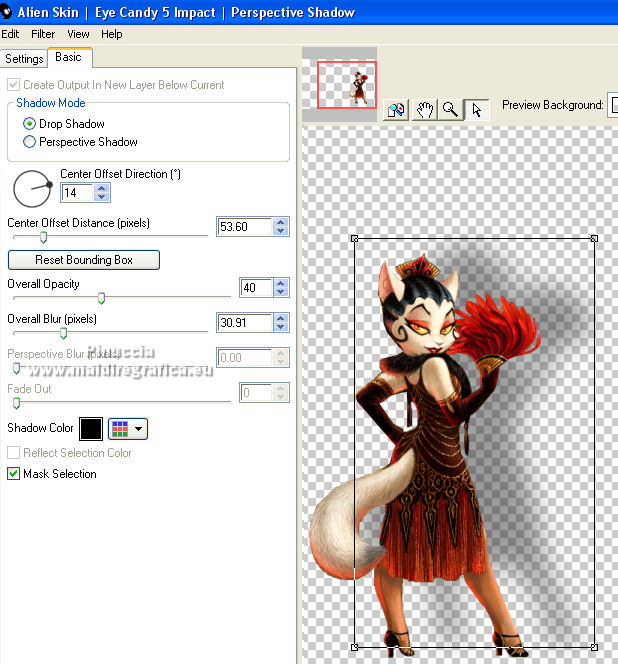Screen dimensions: 618x664
Task: Click the bottom-right bounding box handle
Action: tap(594, 647)
